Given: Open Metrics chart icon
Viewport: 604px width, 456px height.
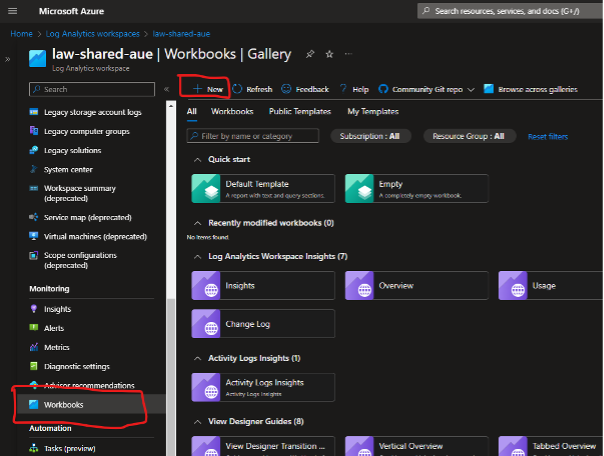Looking at the screenshot, I should [x=34, y=347].
